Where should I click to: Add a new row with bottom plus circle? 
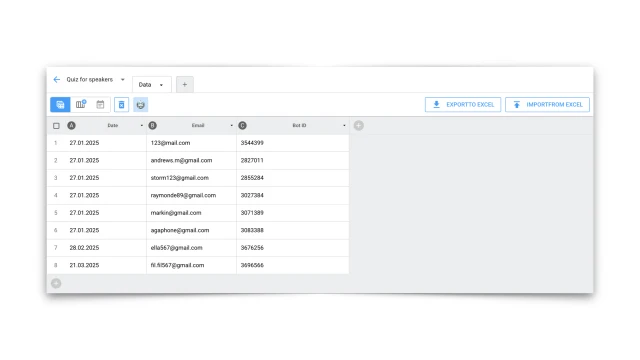click(x=56, y=283)
